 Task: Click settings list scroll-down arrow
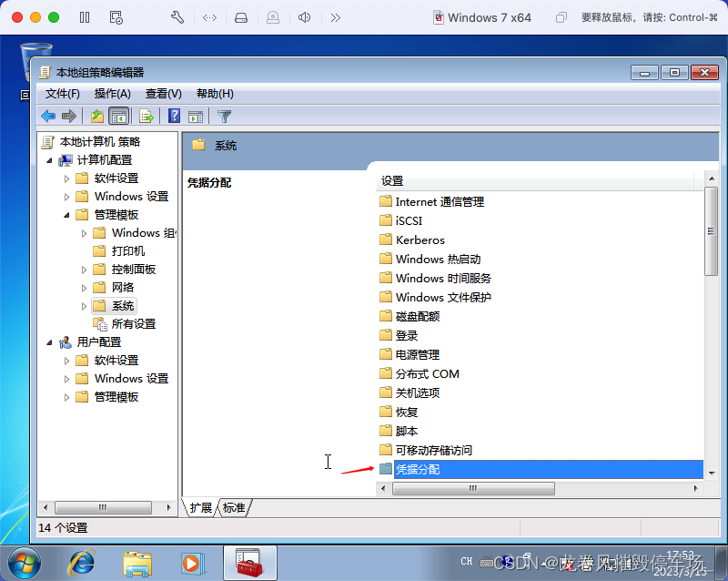[x=712, y=474]
